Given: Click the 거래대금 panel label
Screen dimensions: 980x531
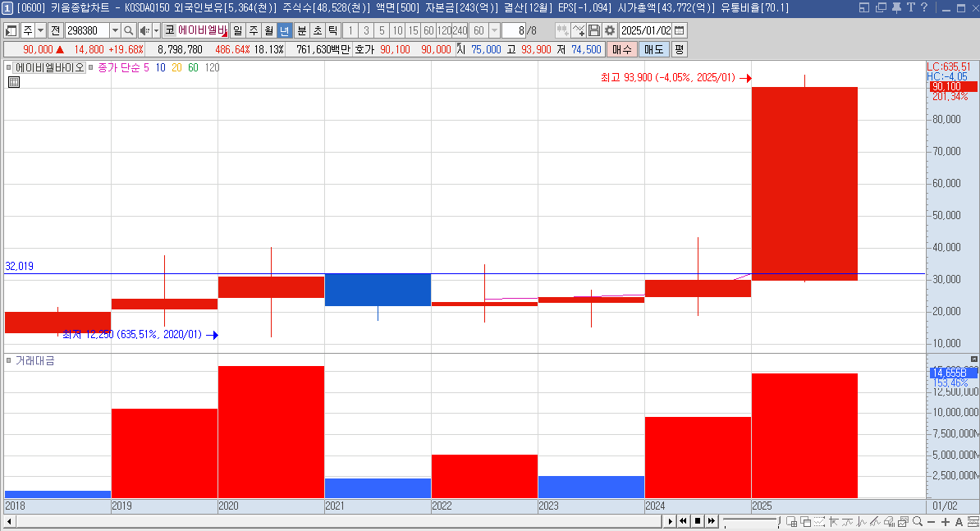Looking at the screenshot, I should coord(35,360).
